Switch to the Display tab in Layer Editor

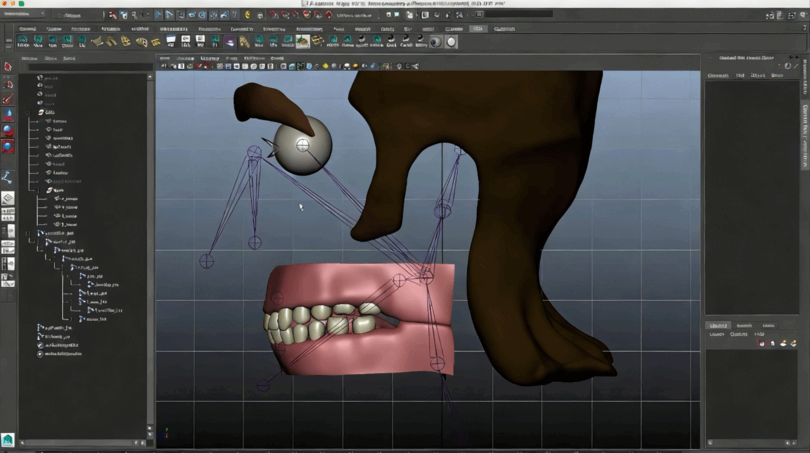(718, 325)
